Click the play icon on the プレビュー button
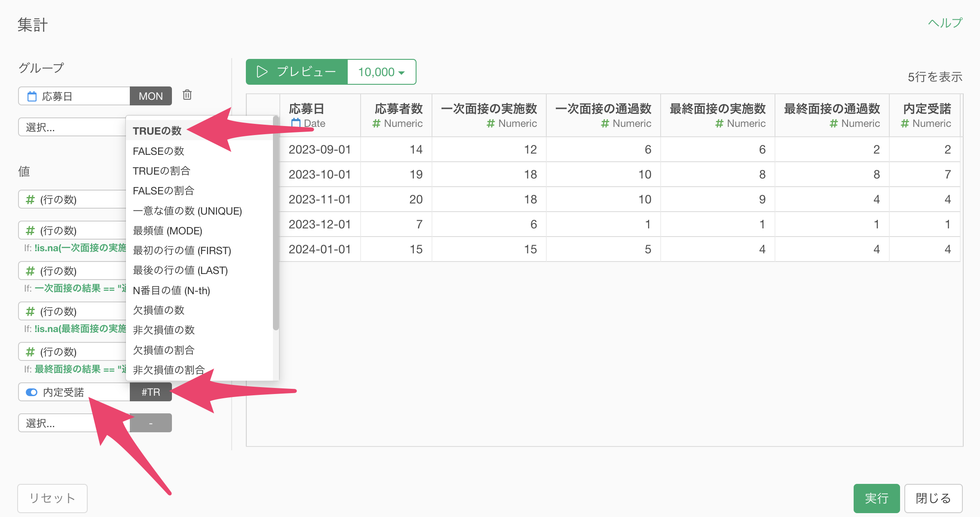The width and height of the screenshot is (980, 517). tap(262, 72)
